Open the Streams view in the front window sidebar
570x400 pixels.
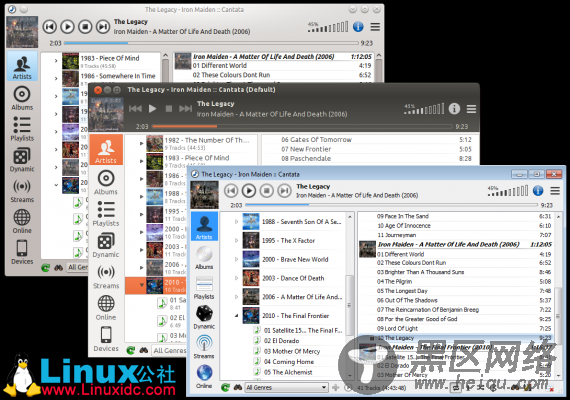[204, 347]
